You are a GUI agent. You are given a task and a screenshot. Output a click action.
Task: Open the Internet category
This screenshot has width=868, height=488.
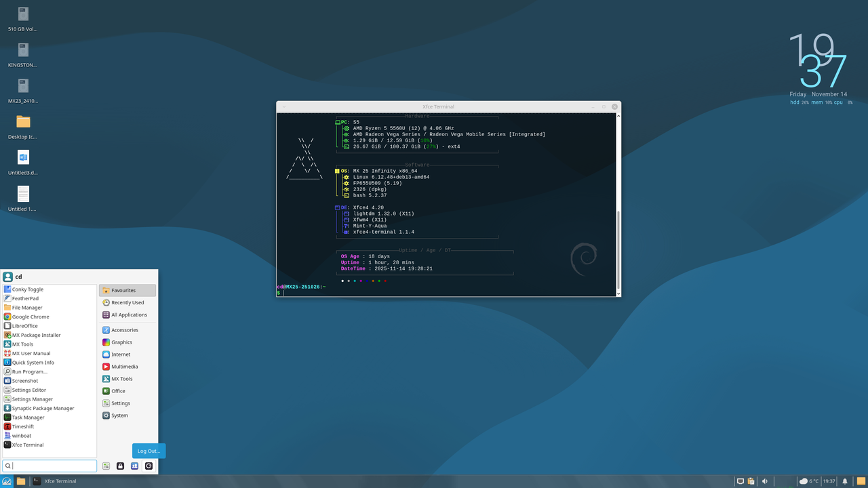click(x=127, y=354)
